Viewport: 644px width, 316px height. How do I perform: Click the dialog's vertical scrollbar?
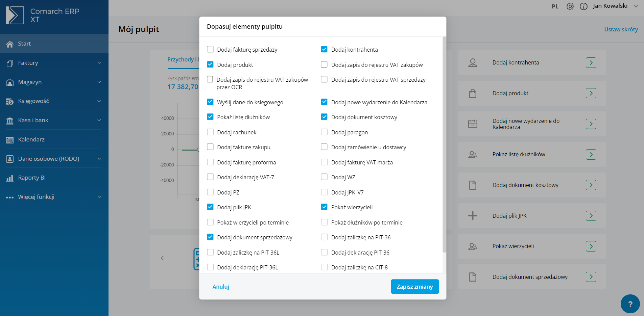(x=444, y=145)
